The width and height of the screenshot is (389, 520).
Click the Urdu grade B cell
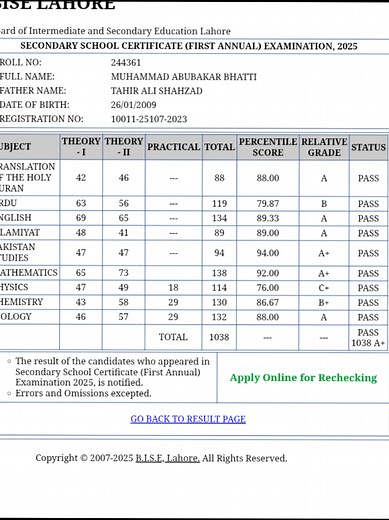point(324,203)
